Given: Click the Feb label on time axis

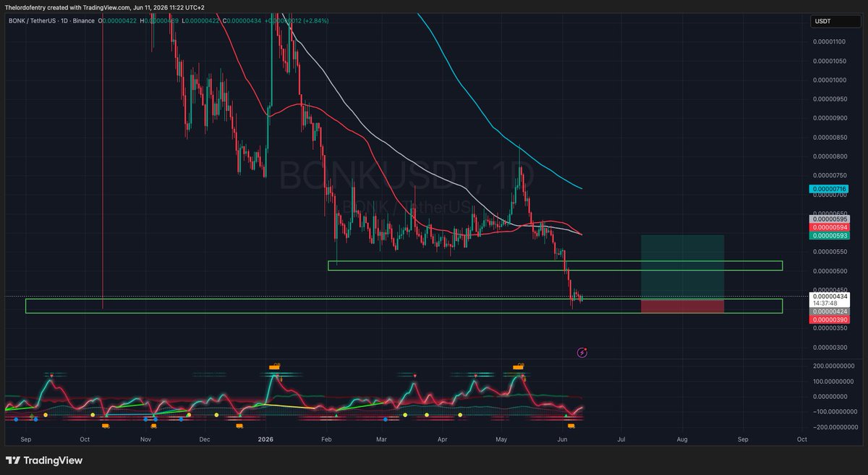Looking at the screenshot, I should point(327,440).
